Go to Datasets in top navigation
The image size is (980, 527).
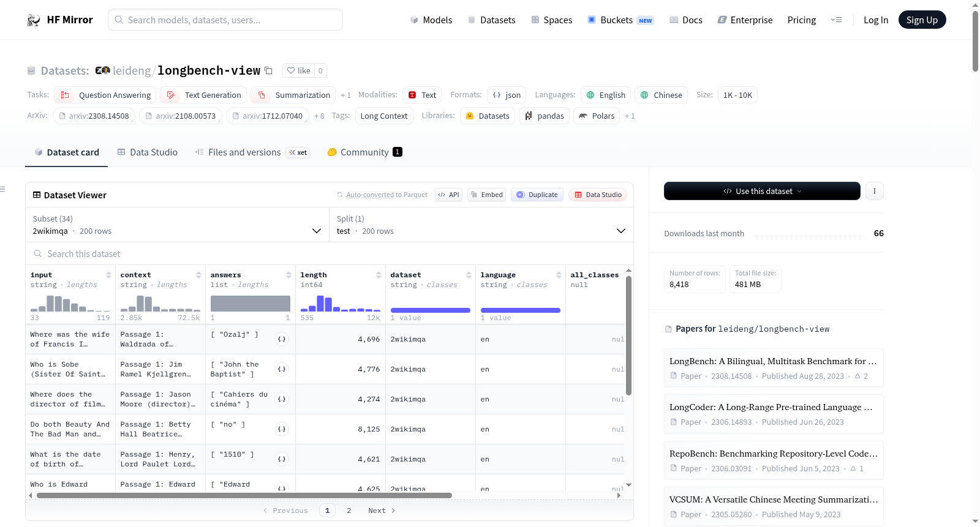click(x=492, y=20)
